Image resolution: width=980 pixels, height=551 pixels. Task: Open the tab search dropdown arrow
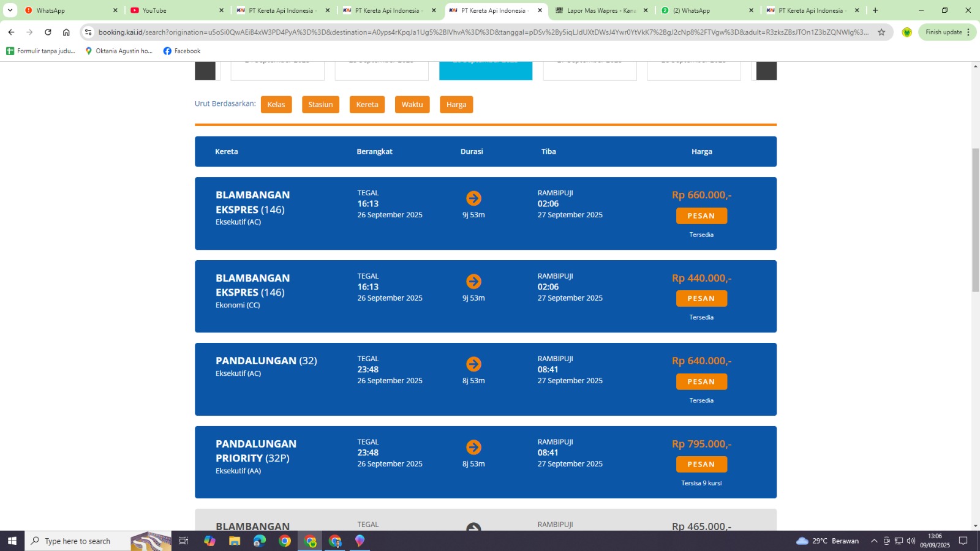(10, 10)
